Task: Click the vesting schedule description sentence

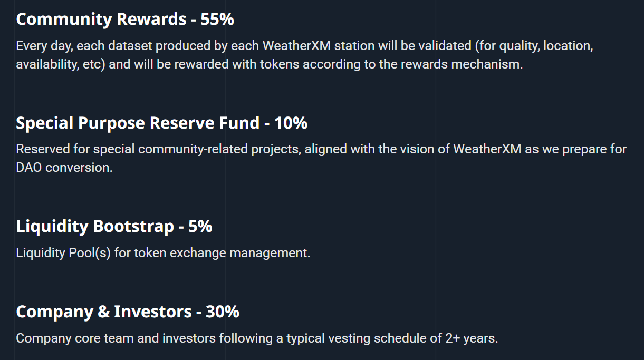Action: (x=257, y=338)
